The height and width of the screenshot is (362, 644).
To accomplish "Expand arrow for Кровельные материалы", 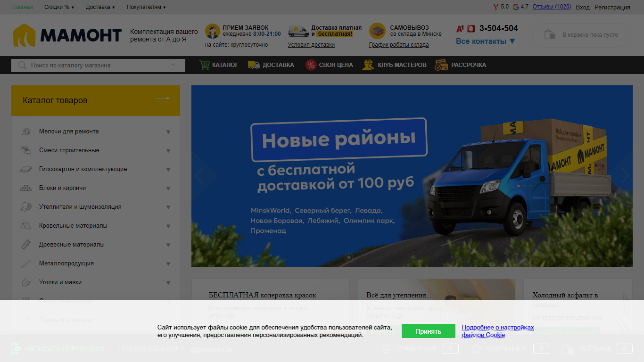I will [168, 226].
